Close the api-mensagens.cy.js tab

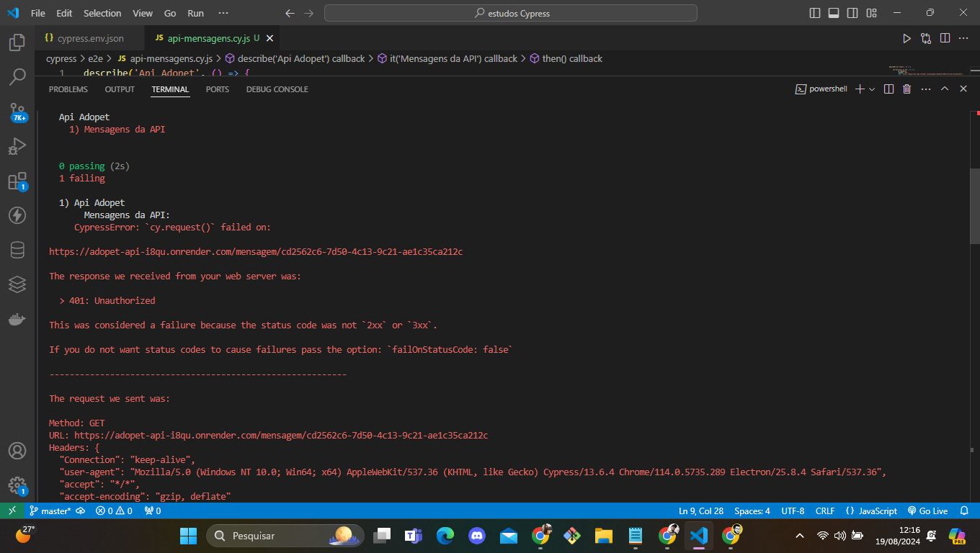[269, 38]
